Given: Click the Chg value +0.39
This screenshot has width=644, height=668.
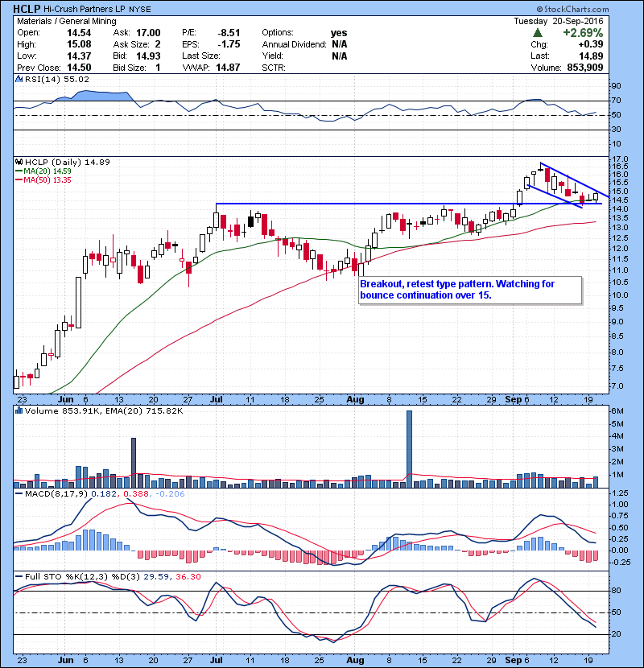Looking at the screenshot, I should click(x=590, y=44).
